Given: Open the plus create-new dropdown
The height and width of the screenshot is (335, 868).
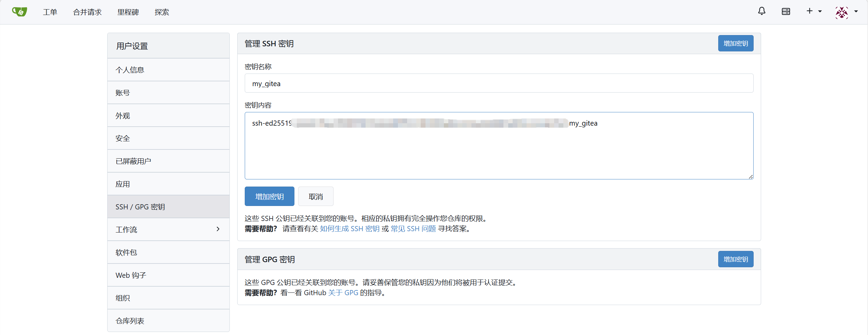Looking at the screenshot, I should (814, 12).
